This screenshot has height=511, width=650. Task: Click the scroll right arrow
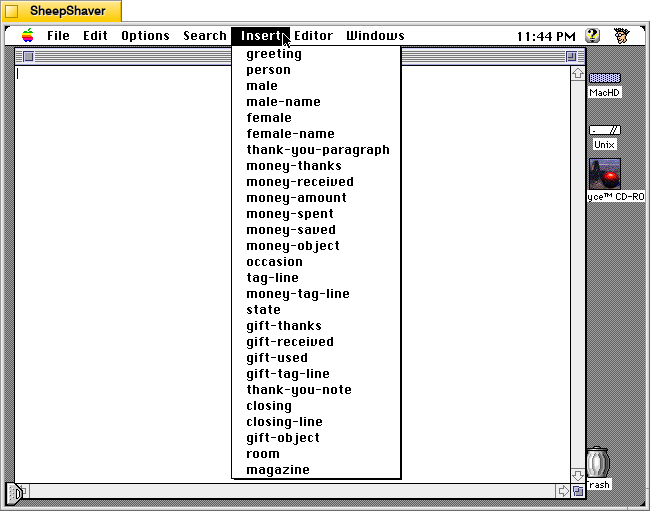(x=563, y=491)
